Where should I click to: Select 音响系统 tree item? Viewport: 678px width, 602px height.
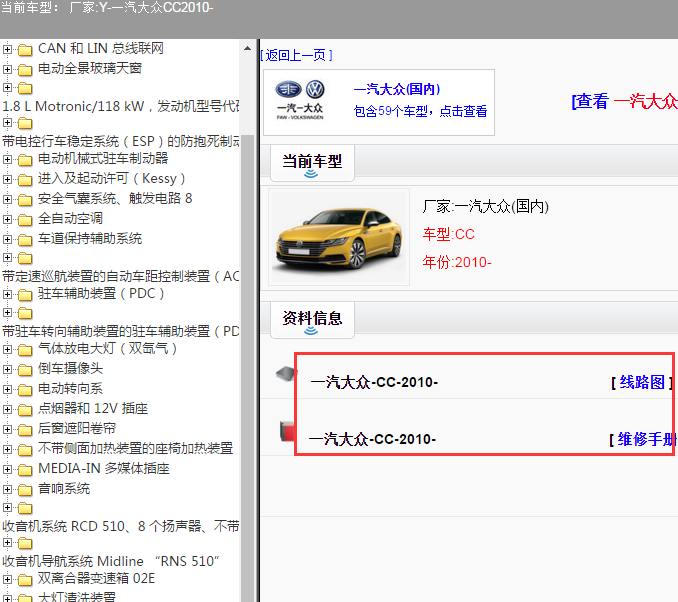[64, 489]
